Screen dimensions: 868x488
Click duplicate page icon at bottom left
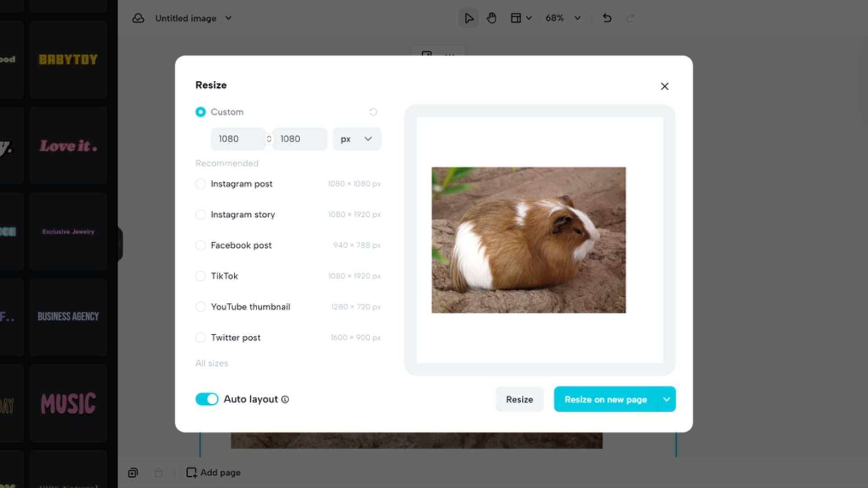(x=133, y=473)
